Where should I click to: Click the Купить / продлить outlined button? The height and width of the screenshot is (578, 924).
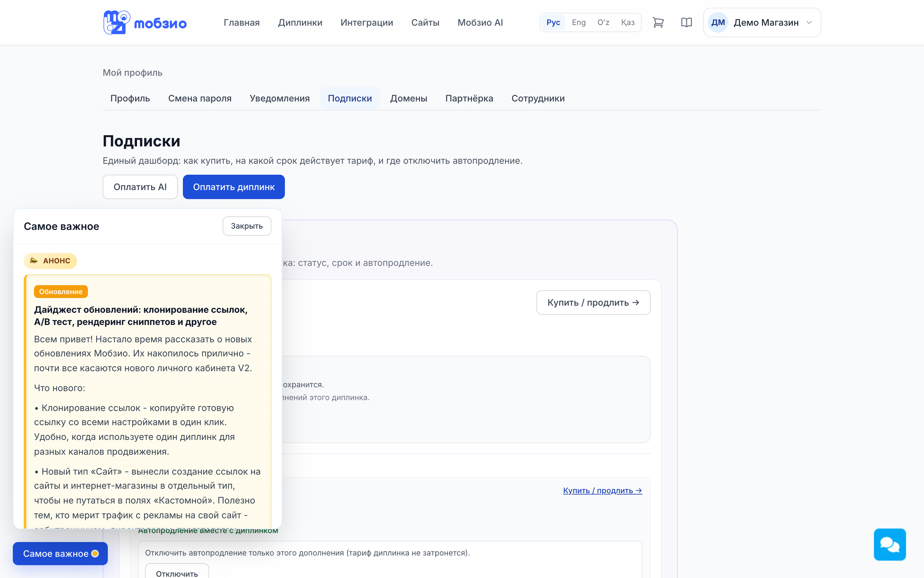[593, 302]
